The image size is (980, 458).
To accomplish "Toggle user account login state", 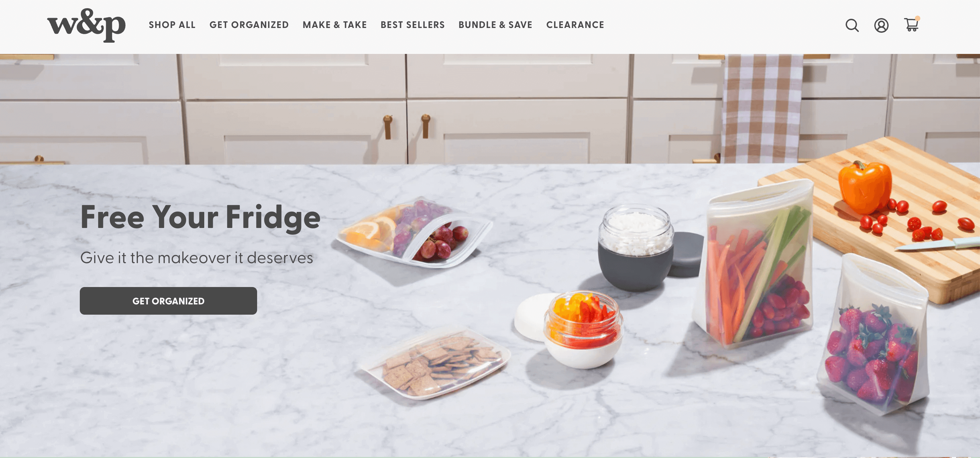I will coord(881,25).
